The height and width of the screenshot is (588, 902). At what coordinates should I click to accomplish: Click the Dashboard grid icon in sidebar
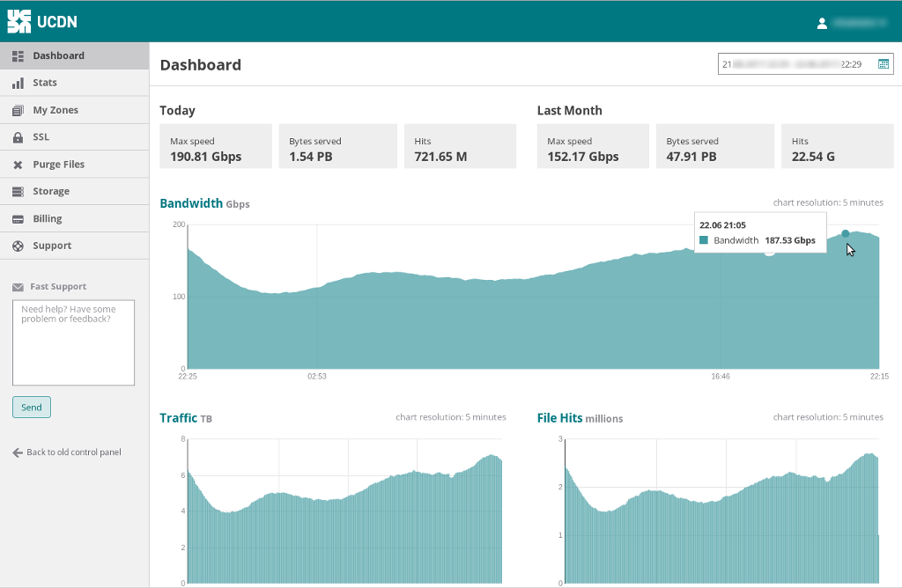(18, 55)
